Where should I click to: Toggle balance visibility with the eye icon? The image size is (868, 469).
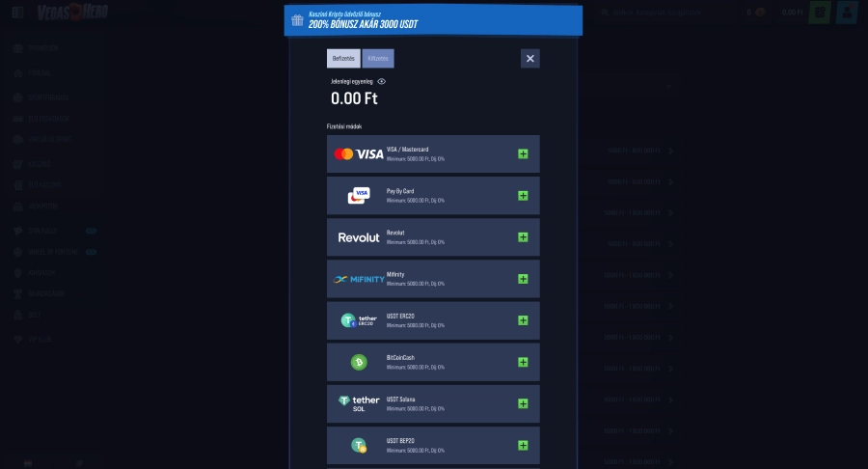(x=381, y=81)
